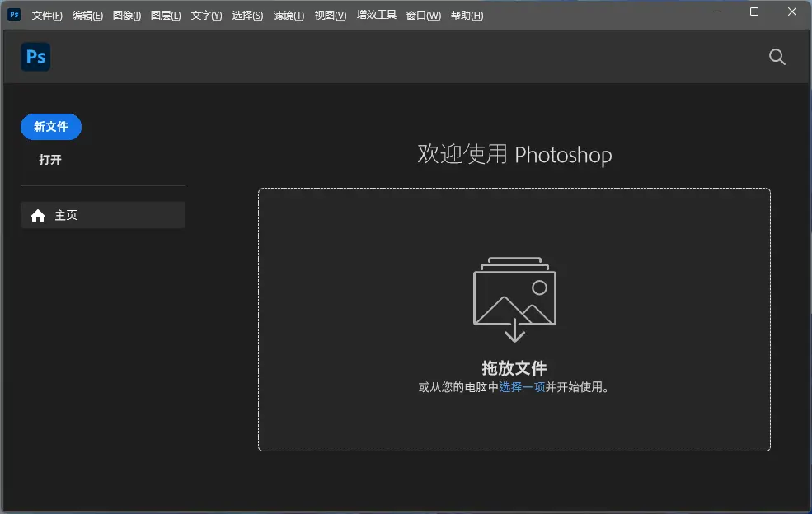The width and height of the screenshot is (812, 514).
Task: Select 主页 in the left sidebar
Action: pyautogui.click(x=103, y=215)
